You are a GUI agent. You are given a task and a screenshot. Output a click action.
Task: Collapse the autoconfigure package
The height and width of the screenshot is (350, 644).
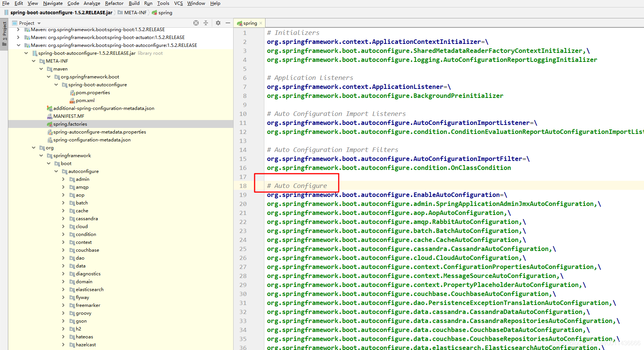tap(56, 171)
